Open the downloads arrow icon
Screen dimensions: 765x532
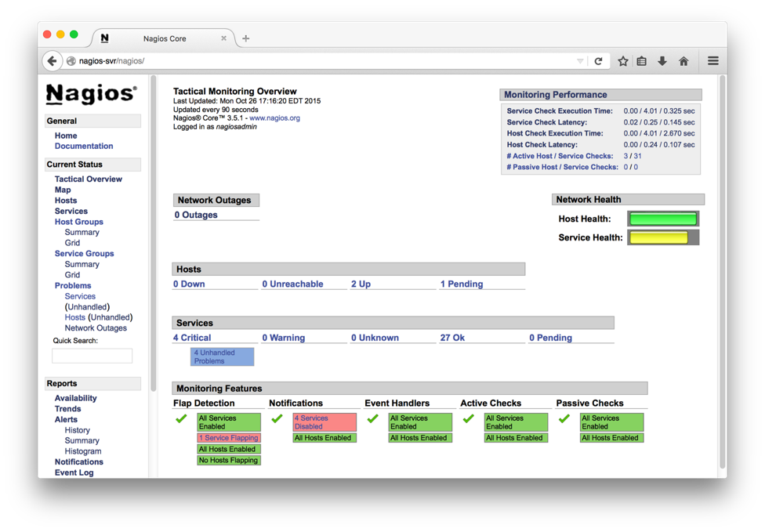662,61
